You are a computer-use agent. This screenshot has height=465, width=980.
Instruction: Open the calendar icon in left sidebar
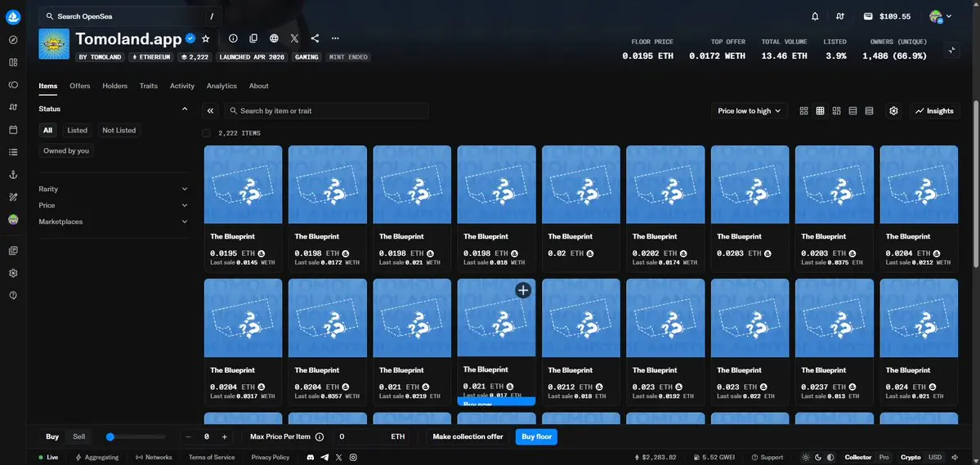pos(13,129)
